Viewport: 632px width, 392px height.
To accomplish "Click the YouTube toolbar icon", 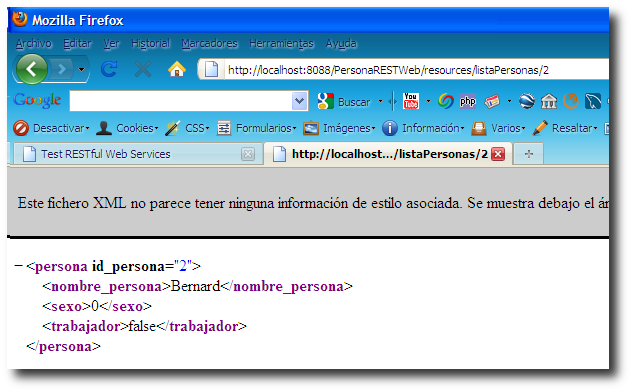I will [411, 101].
